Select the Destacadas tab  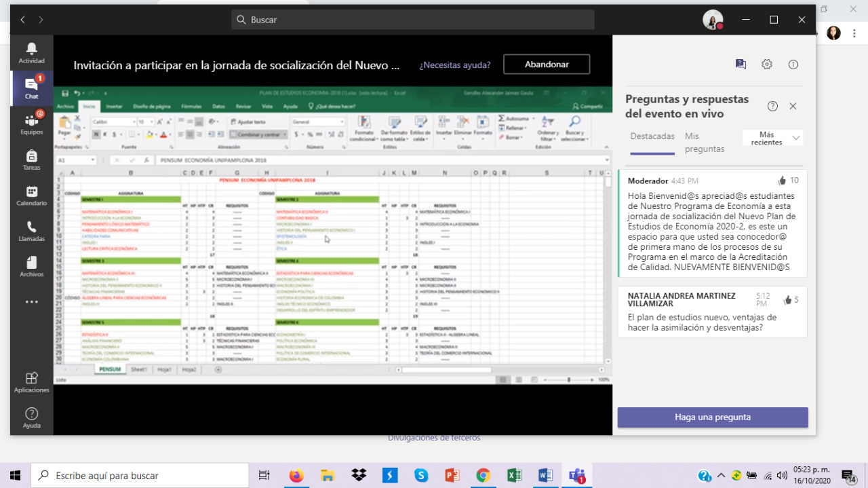pos(652,136)
